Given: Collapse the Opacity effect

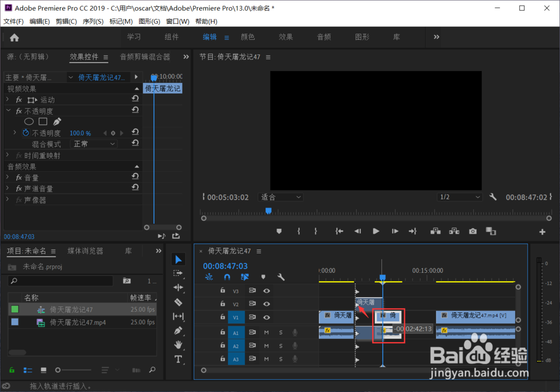Looking at the screenshot, I should pos(8,111).
